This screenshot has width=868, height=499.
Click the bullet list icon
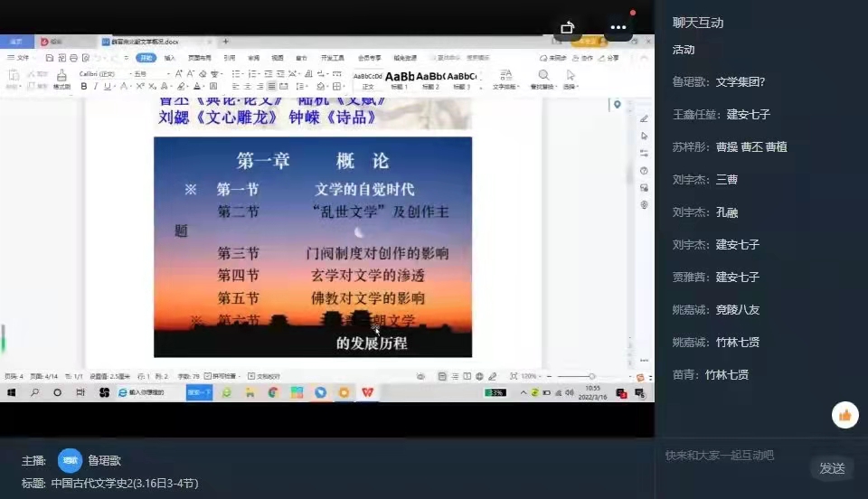[x=236, y=73]
